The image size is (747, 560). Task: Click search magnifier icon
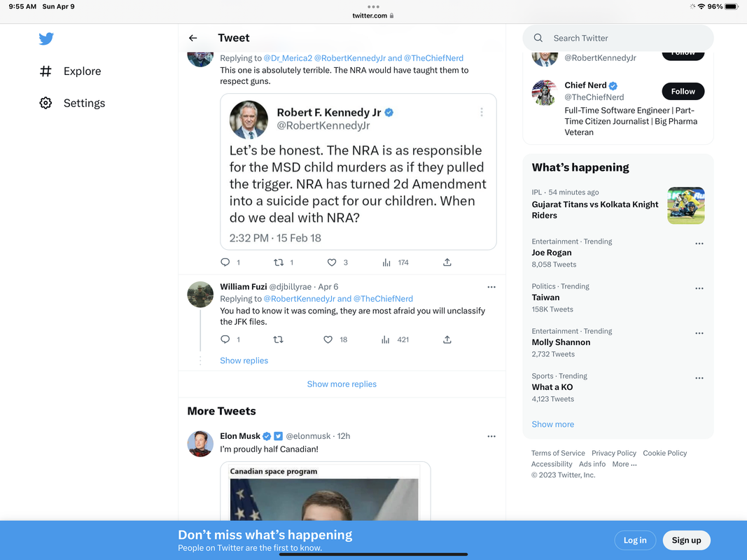tap(538, 38)
